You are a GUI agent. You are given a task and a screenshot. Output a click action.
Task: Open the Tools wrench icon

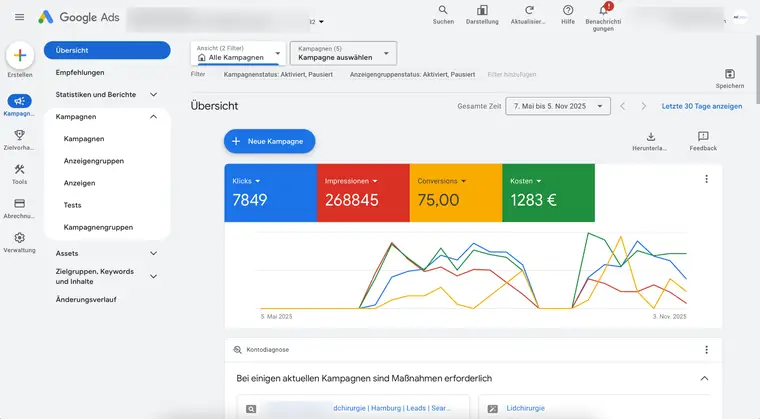coord(19,169)
